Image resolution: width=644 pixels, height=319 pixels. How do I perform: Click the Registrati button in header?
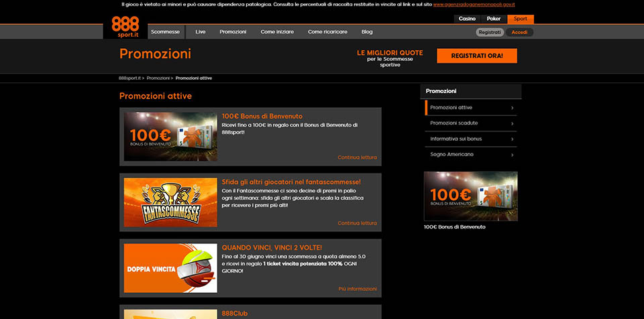point(490,32)
